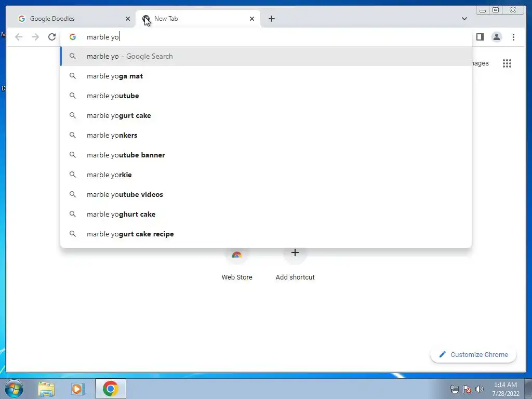Click the volume speaker tray icon

480,389
